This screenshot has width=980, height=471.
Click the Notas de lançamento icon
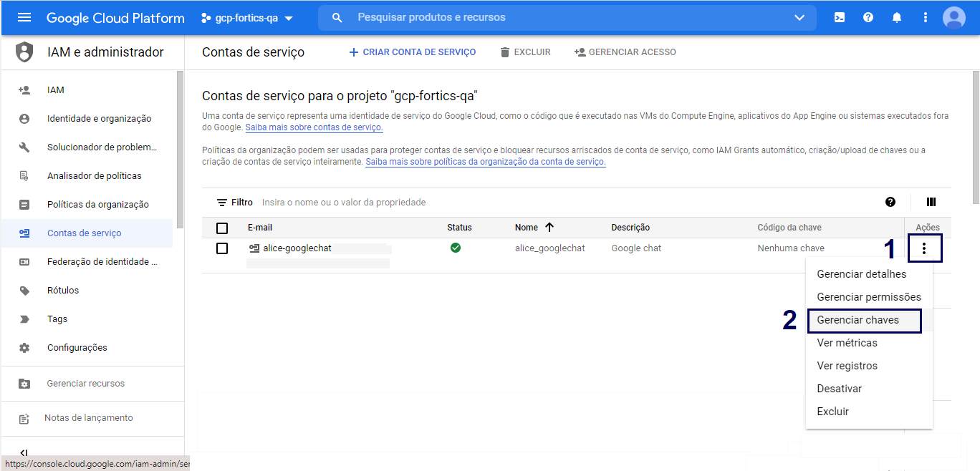pyautogui.click(x=24, y=418)
